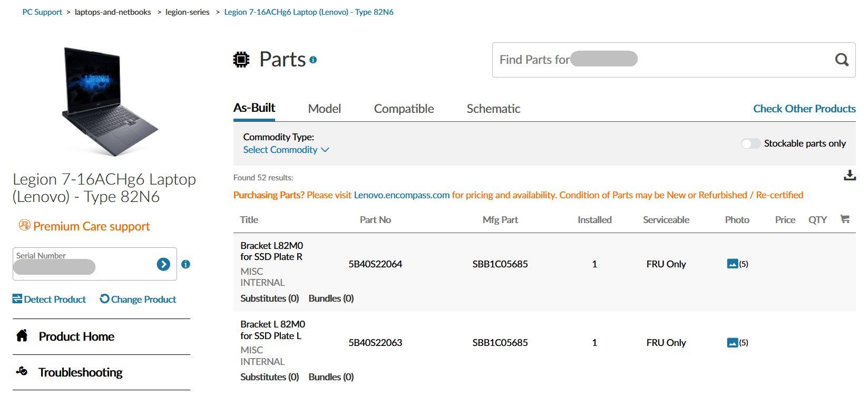Image resolution: width=868 pixels, height=395 pixels.
Task: Click Check Other Products link
Action: [x=804, y=109]
